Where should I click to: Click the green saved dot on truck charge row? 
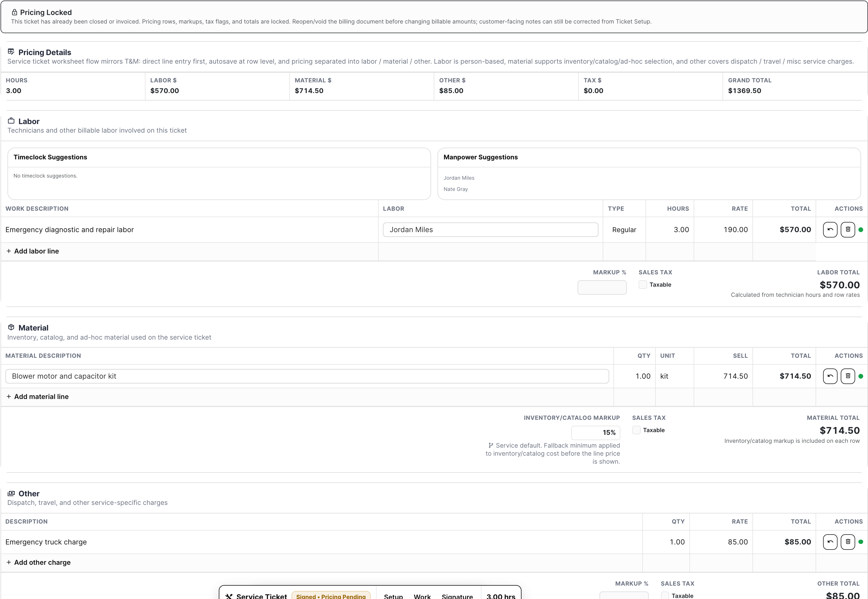[x=861, y=542]
